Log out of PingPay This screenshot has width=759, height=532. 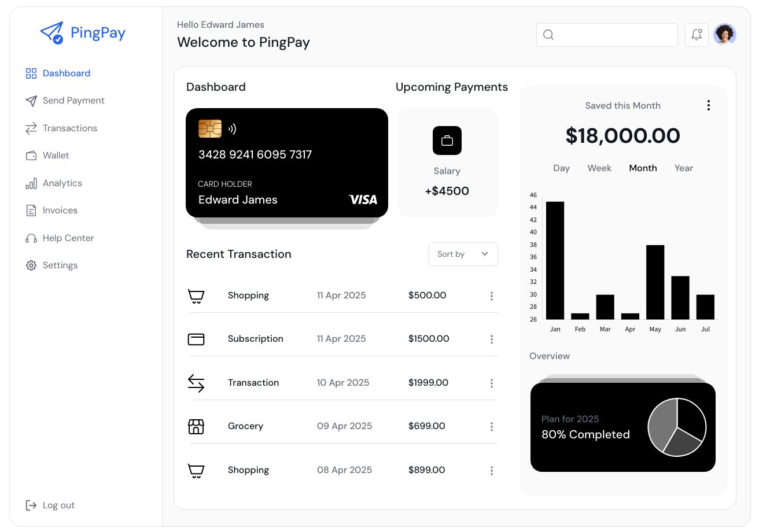click(x=58, y=505)
